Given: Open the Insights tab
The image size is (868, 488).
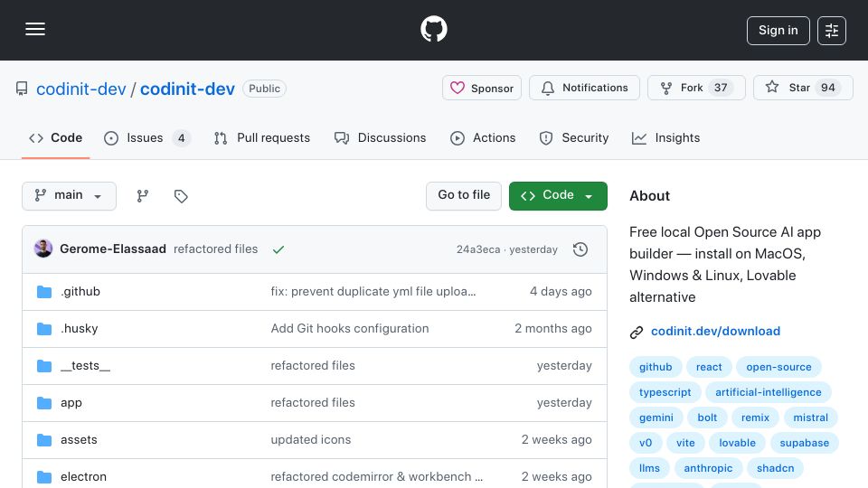Looking at the screenshot, I should click(666, 137).
